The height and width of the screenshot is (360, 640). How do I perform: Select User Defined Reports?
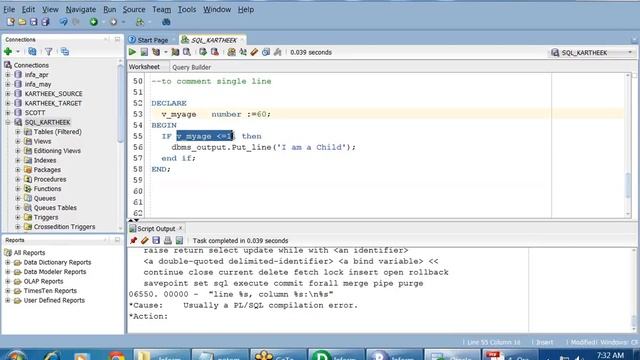[x=54, y=300]
